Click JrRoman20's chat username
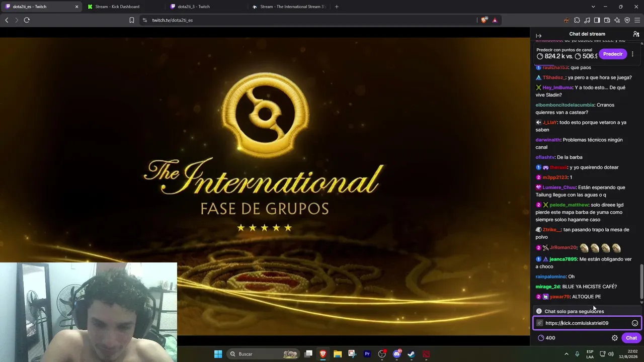The image size is (644, 362). (563, 247)
